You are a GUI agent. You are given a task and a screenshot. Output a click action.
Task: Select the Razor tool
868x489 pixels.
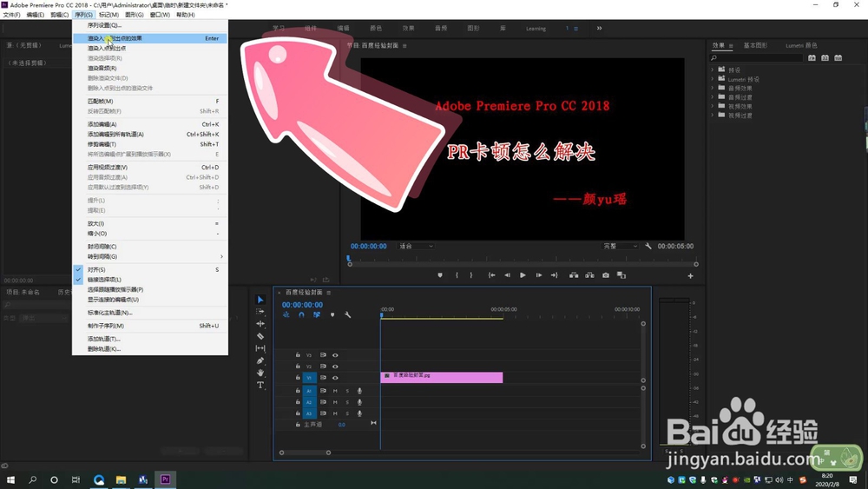pos(260,336)
